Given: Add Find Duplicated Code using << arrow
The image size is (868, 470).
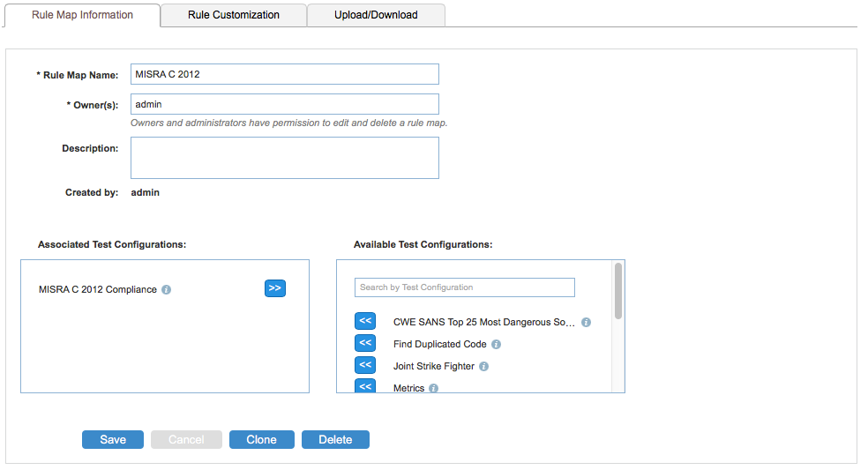Looking at the screenshot, I should pyautogui.click(x=365, y=343).
